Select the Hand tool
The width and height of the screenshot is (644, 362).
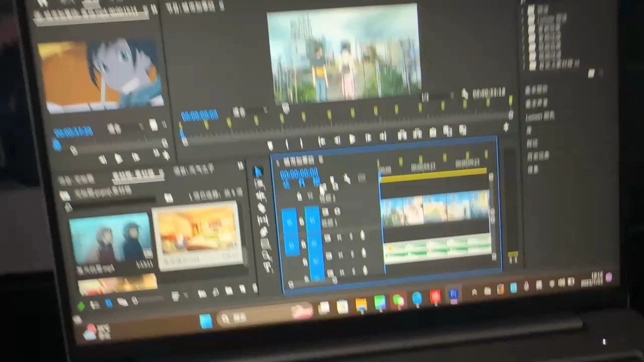(267, 255)
